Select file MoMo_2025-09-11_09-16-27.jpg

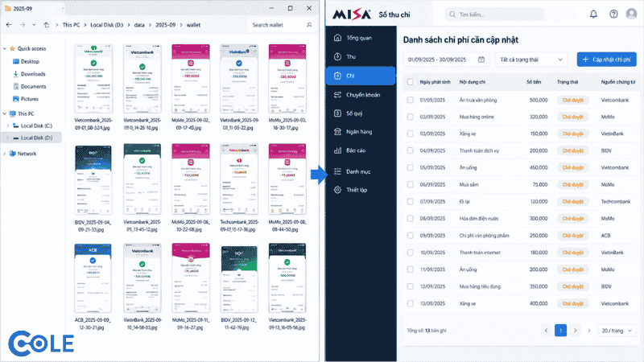point(191,287)
